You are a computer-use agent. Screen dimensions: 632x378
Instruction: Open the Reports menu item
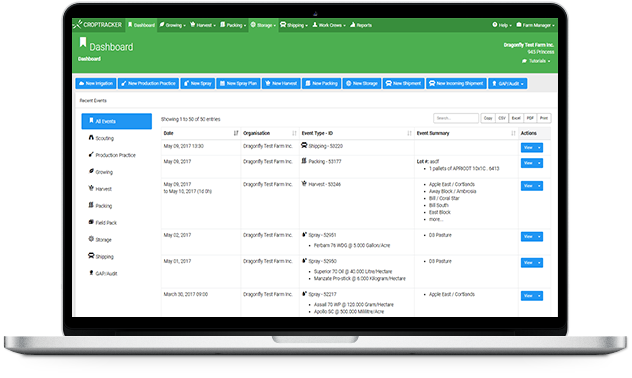(361, 25)
